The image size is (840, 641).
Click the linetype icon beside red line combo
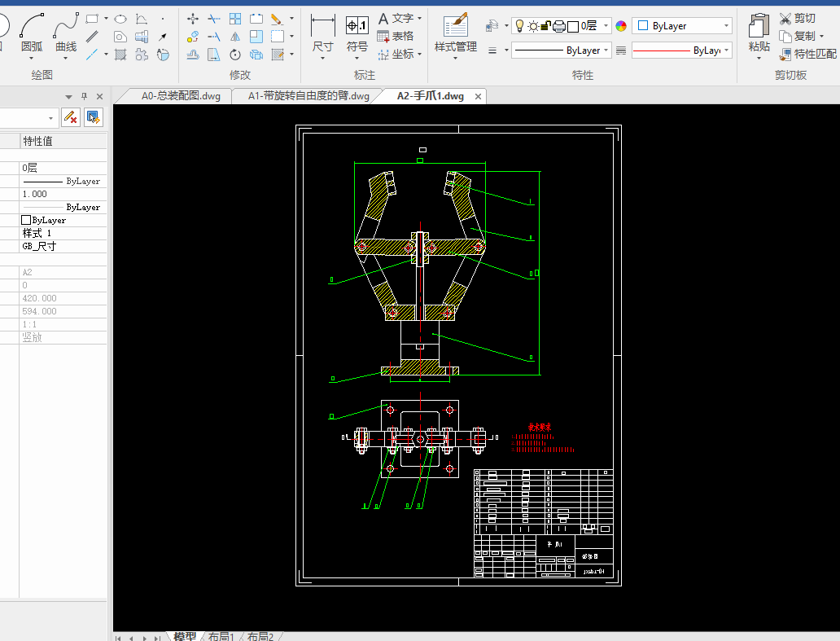point(621,50)
